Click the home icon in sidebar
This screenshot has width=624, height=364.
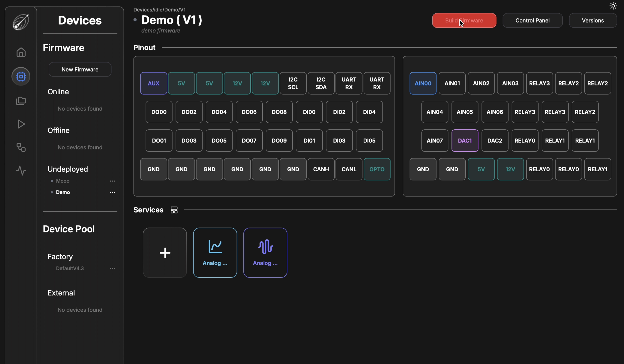point(21,52)
